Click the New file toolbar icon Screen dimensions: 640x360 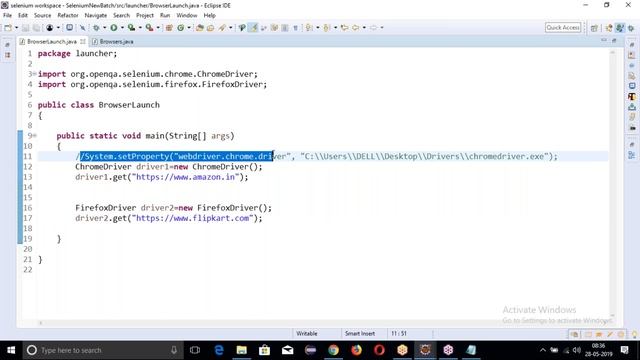click(8, 28)
